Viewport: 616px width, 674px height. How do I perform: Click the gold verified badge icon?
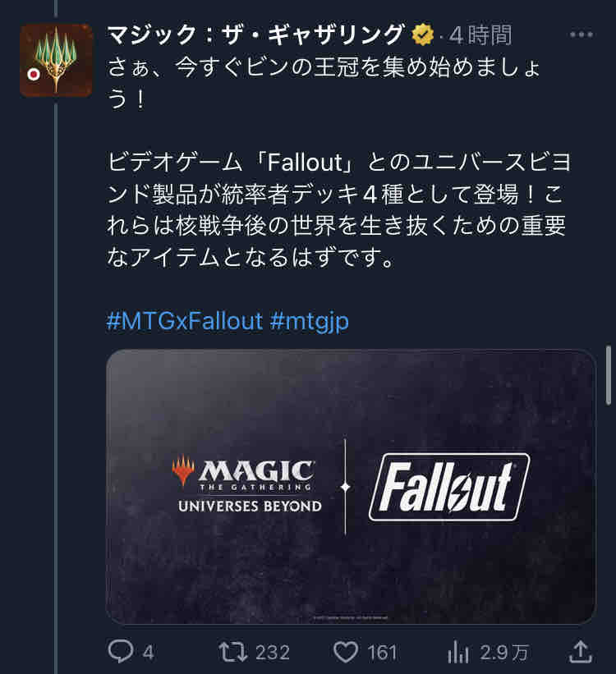tap(423, 34)
